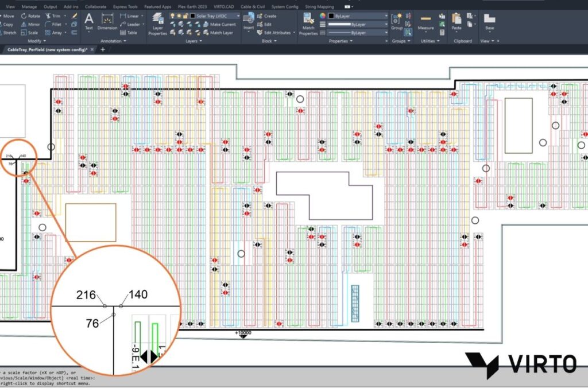
Task: Click the layer color black swatch
Action: tap(192, 16)
